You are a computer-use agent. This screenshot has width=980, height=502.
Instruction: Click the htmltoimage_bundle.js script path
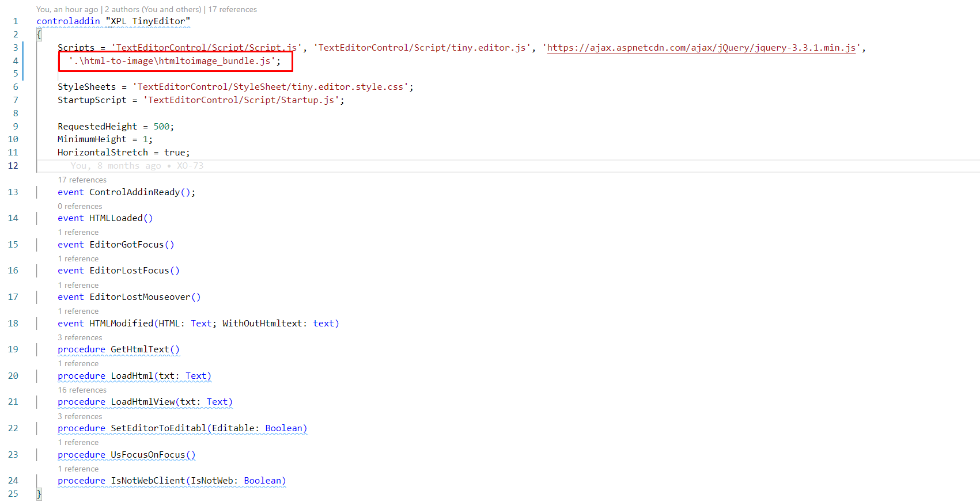pos(173,61)
